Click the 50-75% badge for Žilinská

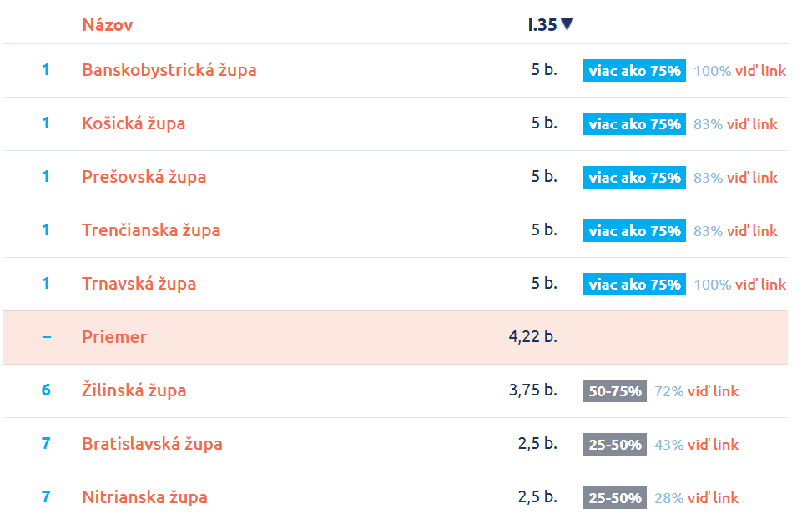click(615, 391)
